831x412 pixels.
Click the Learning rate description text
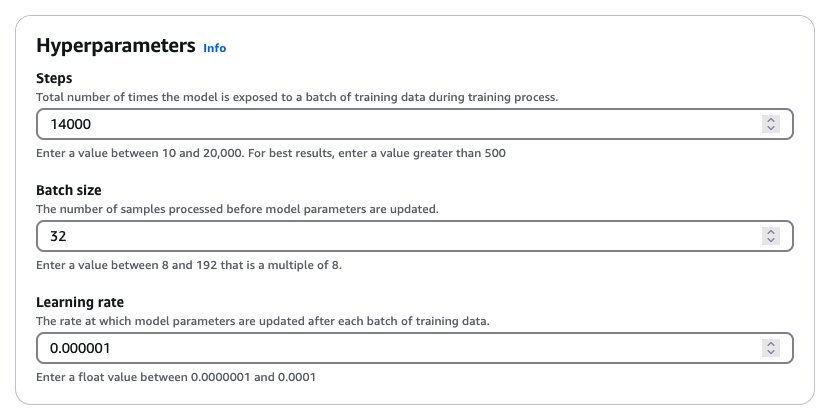coord(263,321)
